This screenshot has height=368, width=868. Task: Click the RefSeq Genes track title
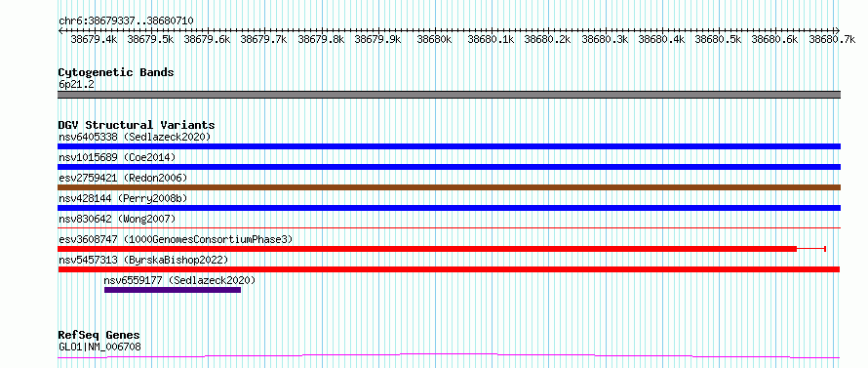click(x=99, y=336)
